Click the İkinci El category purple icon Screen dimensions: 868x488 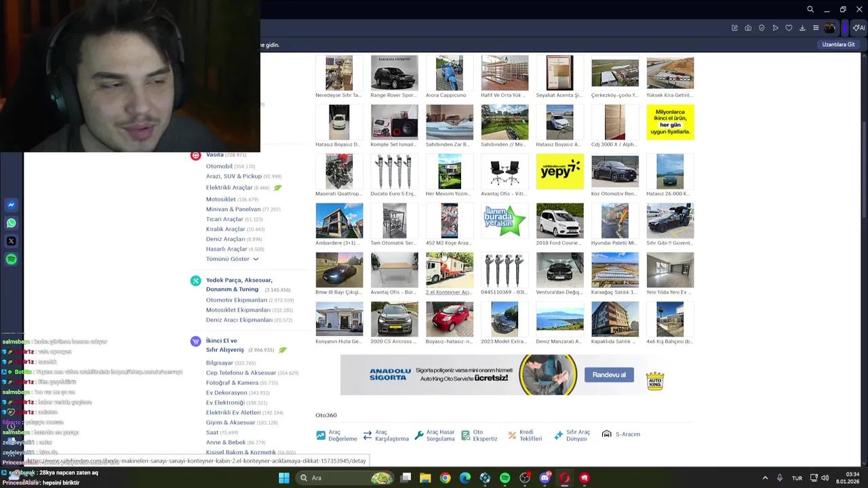pyautogui.click(x=195, y=342)
